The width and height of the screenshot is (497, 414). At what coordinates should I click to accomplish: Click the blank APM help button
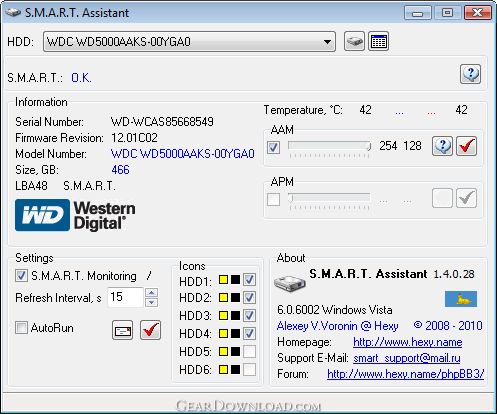pyautogui.click(x=442, y=198)
